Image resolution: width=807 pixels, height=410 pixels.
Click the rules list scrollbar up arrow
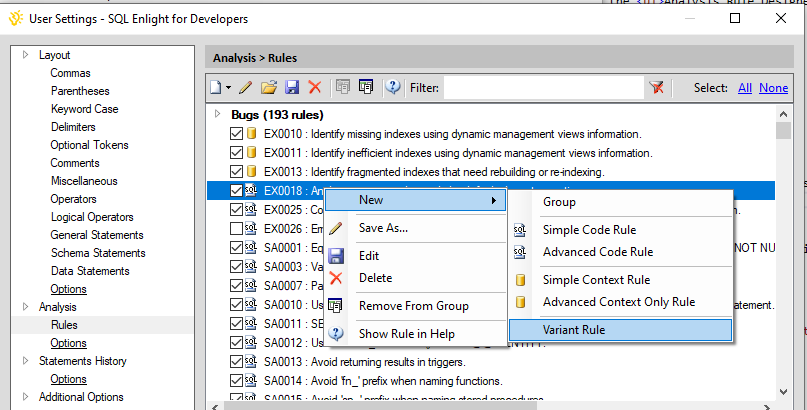pos(783,114)
